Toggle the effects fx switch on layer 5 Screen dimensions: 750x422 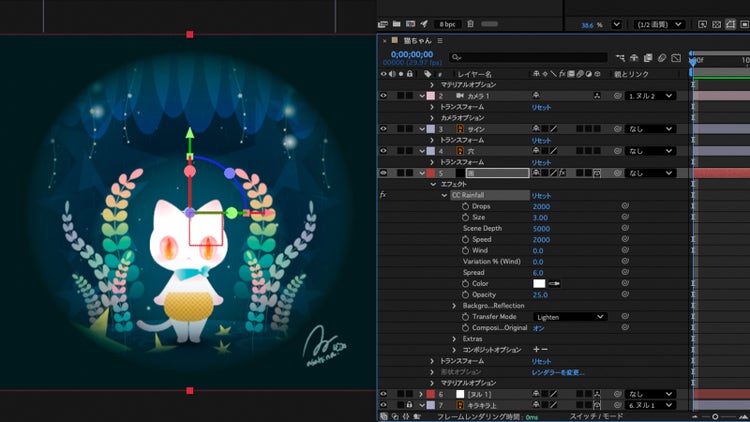tap(562, 173)
